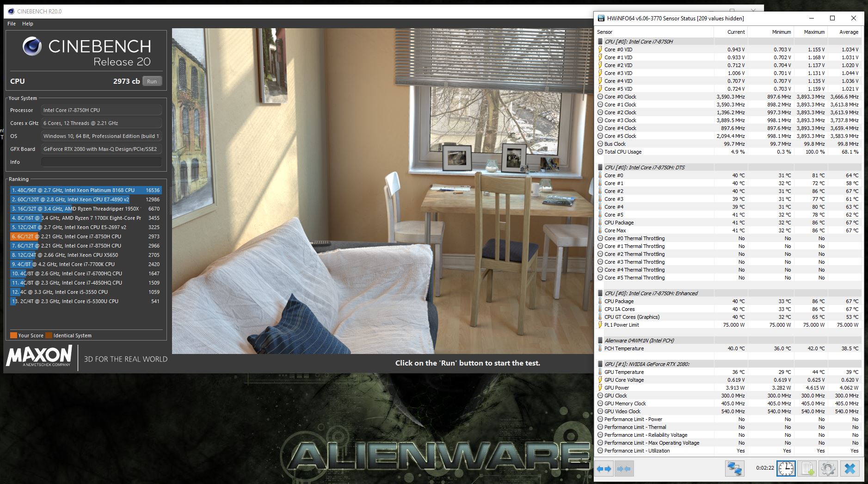
Task: Select the CPU [#0]: Intel Core i7-8750H header
Action: (728, 42)
